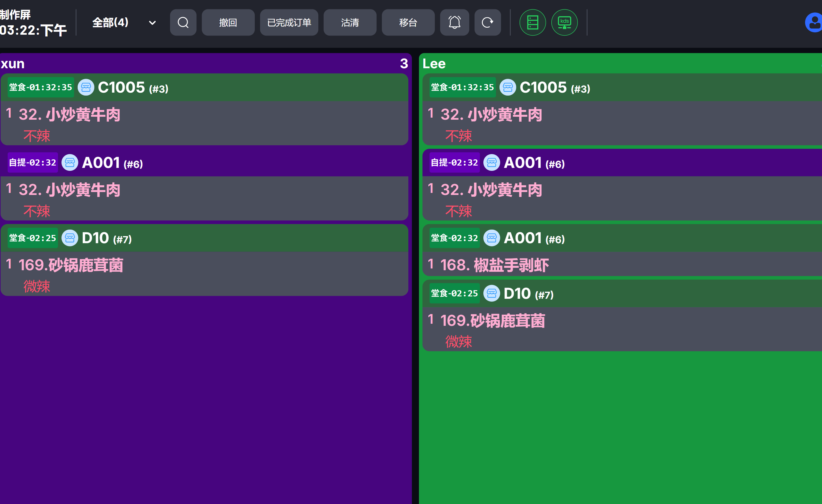This screenshot has width=822, height=504.
Task: Click 堂食-01:32:35 timer badge in xun column
Action: (x=41, y=87)
